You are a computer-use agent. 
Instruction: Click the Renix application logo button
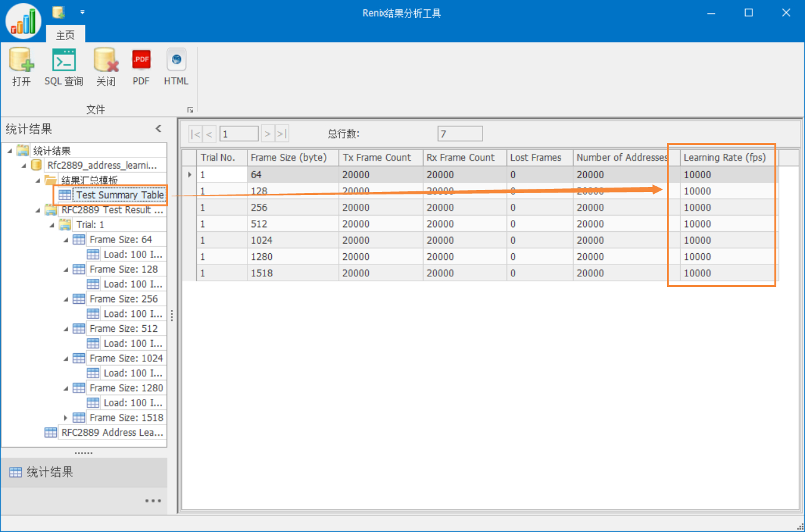(24, 21)
